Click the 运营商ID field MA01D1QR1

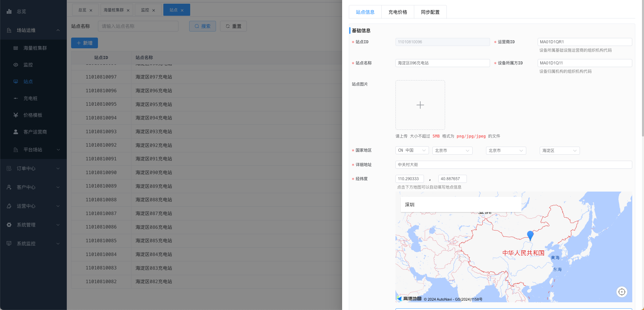tap(585, 42)
